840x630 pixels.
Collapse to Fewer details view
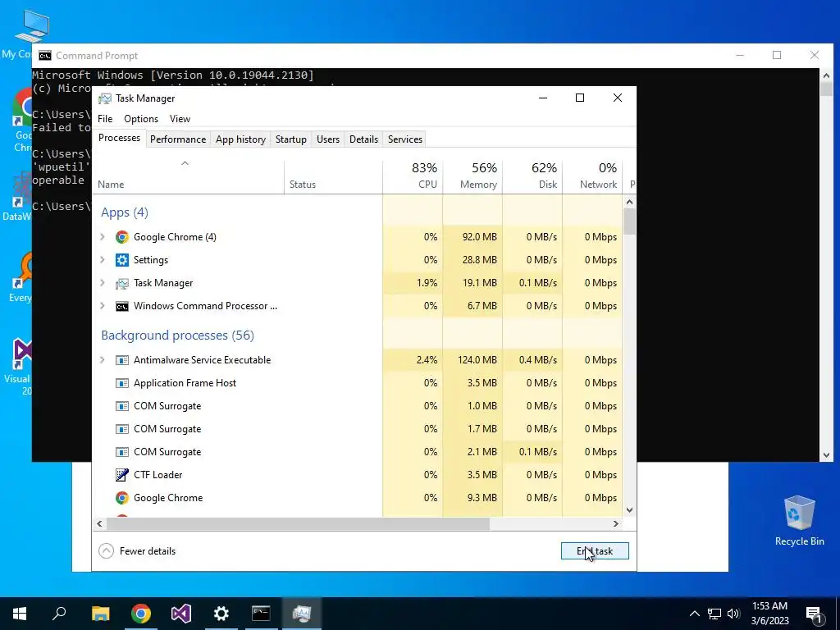137,550
